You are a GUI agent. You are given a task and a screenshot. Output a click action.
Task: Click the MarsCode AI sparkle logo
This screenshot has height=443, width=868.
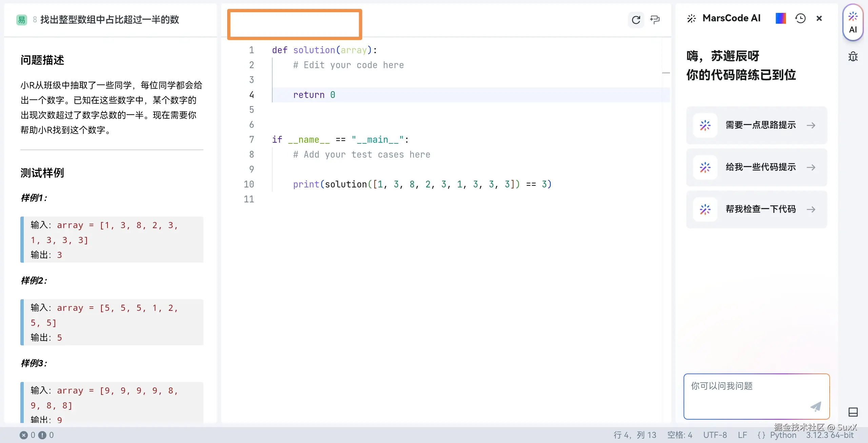(x=691, y=18)
